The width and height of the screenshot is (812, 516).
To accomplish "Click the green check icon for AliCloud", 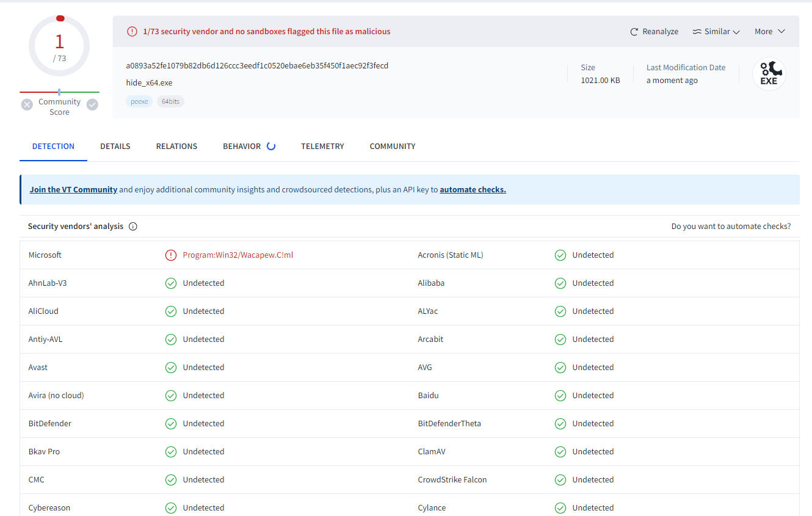I will (x=171, y=311).
